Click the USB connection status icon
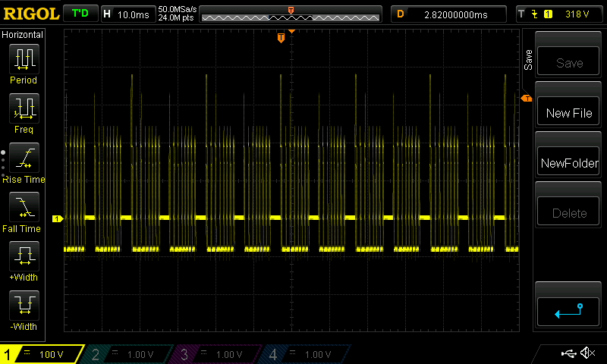The image size is (607, 364). [x=568, y=353]
